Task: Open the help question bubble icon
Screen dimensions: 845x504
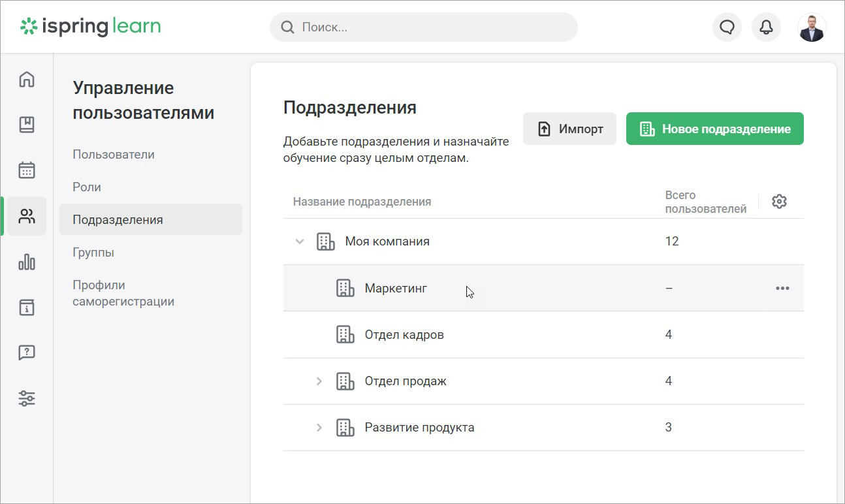Action: tap(27, 353)
